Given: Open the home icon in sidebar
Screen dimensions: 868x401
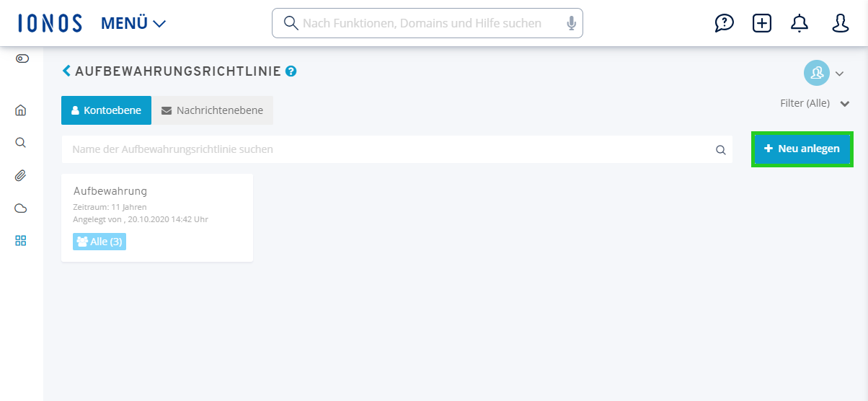Looking at the screenshot, I should (x=21, y=110).
